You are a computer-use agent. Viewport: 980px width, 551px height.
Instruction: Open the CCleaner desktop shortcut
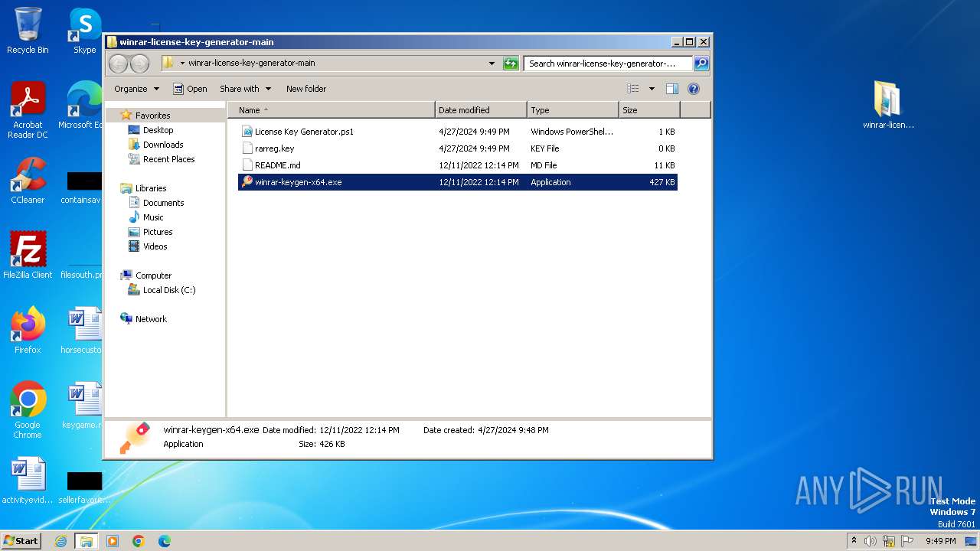[x=28, y=181]
